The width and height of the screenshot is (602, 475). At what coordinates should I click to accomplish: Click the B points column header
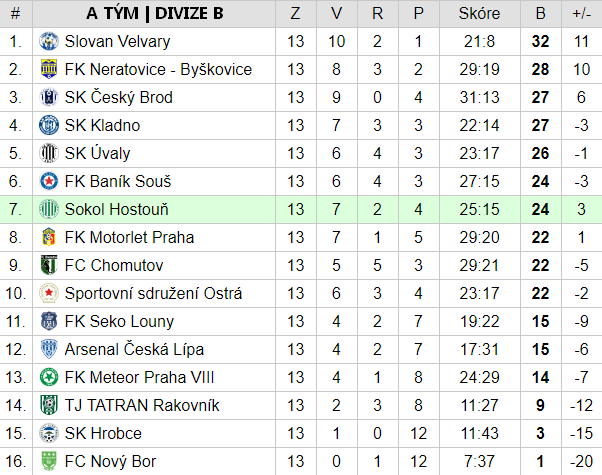(541, 14)
